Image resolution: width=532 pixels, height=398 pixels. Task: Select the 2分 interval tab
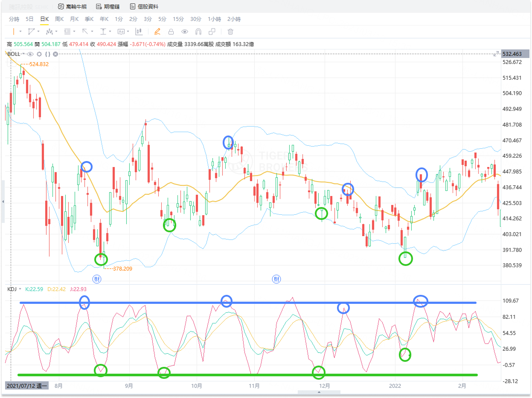133,19
